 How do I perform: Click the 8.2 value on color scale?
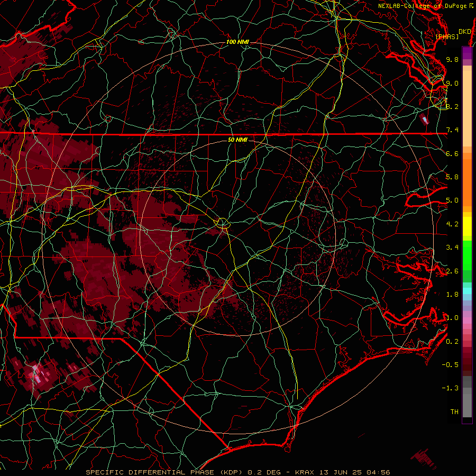(x=452, y=106)
